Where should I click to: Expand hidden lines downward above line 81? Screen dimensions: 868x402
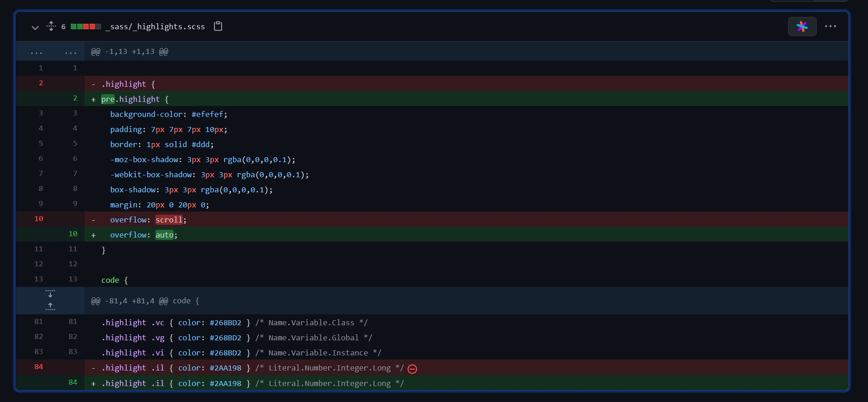point(50,294)
